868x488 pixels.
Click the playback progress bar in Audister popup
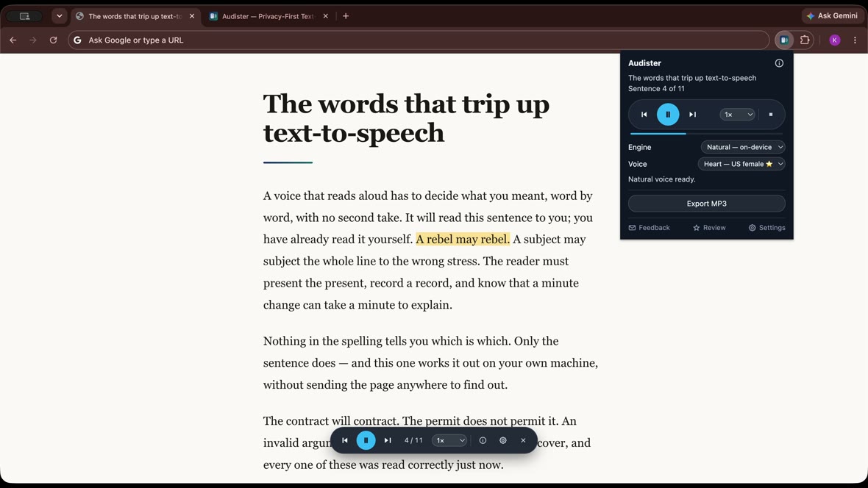(x=706, y=133)
